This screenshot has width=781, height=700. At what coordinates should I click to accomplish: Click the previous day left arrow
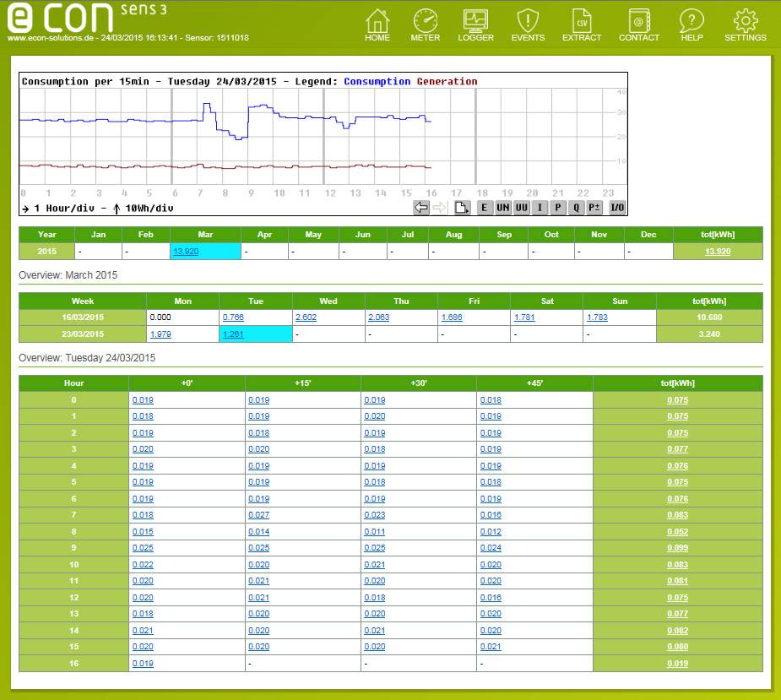tap(421, 208)
